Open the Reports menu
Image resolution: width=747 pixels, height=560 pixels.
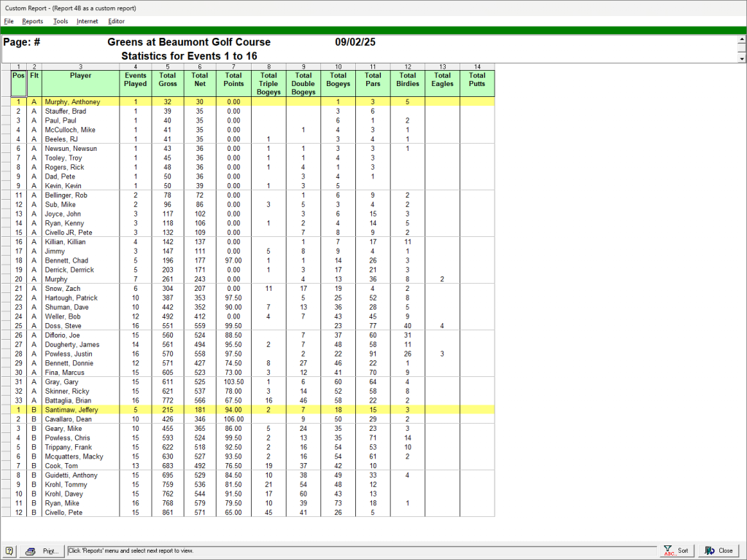tap(33, 21)
